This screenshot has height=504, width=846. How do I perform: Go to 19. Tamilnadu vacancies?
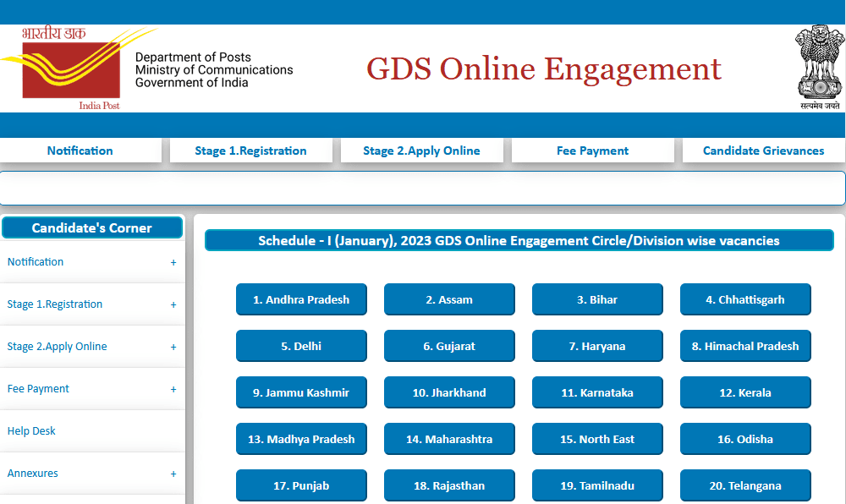coord(597,485)
